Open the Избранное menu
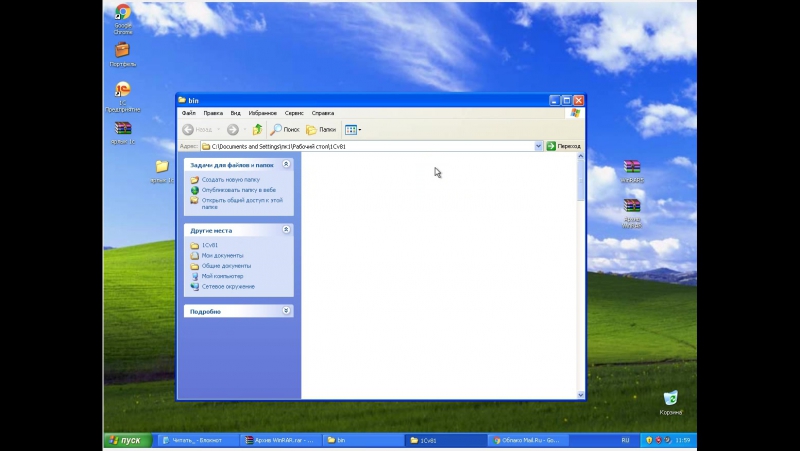Screen dimensions: 800x451 (262, 113)
